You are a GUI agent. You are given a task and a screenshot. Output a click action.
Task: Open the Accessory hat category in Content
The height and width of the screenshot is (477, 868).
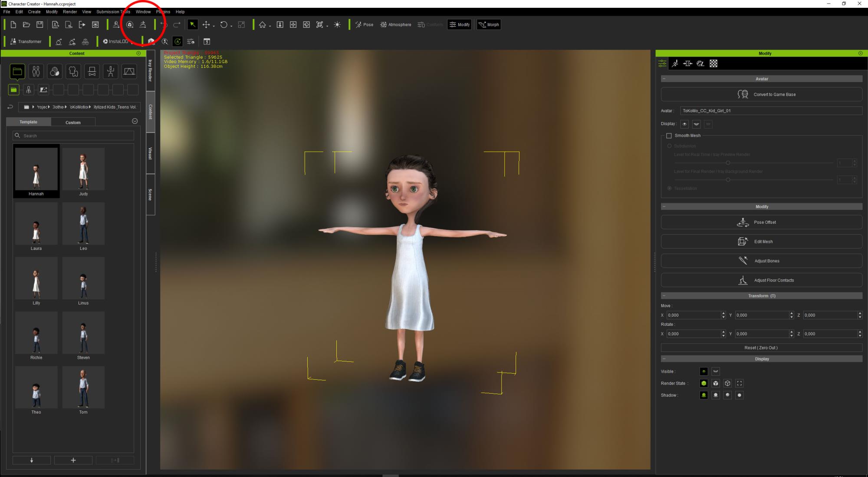pos(92,71)
